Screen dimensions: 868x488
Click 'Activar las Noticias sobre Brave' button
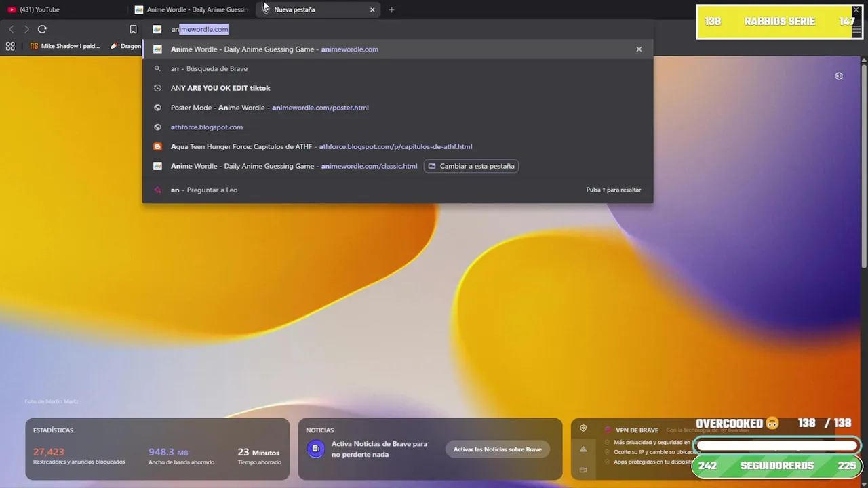(x=497, y=449)
